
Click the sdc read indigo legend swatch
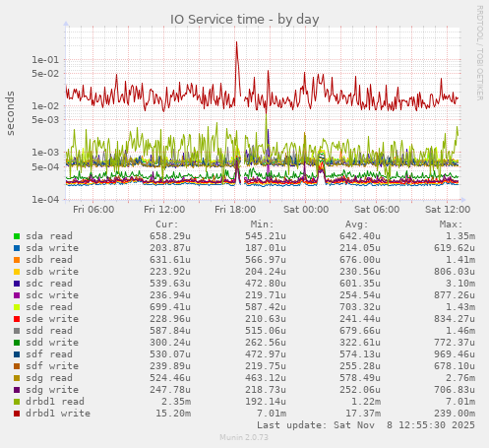pos(17,284)
